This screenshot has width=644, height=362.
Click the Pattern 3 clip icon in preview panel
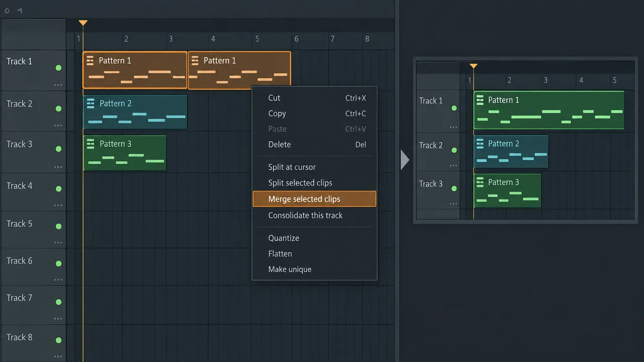(x=480, y=182)
